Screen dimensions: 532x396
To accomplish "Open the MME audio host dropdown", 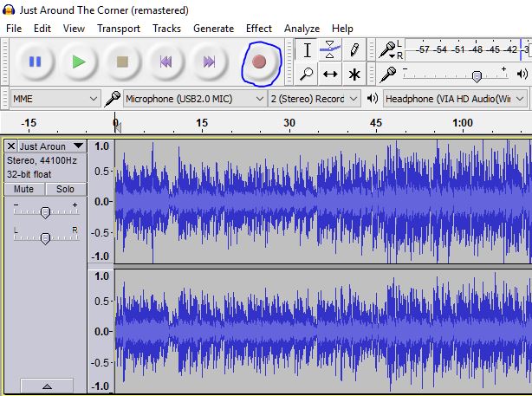I will coord(55,99).
